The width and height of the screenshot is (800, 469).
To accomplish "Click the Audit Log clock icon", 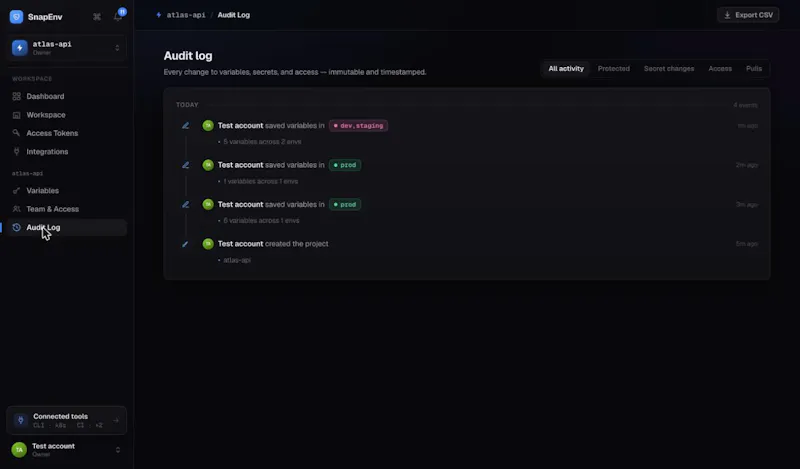I will point(16,228).
